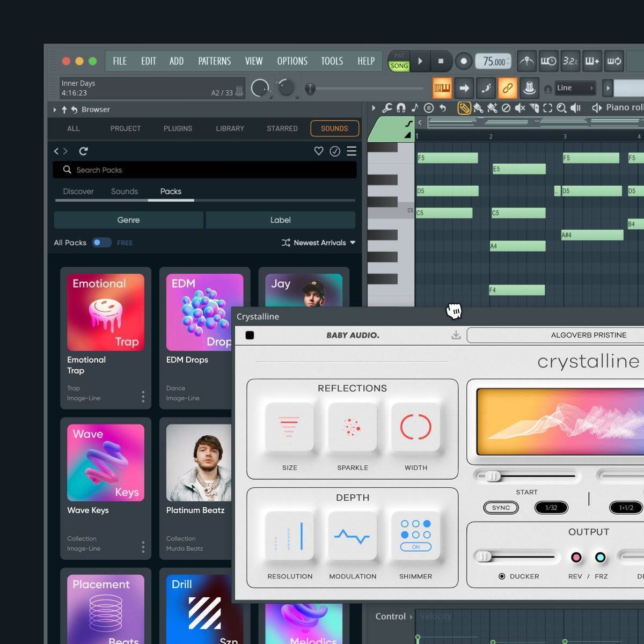Open the piano roll wrench tools icon
Image resolution: width=644 pixels, height=644 pixels.
click(x=387, y=108)
